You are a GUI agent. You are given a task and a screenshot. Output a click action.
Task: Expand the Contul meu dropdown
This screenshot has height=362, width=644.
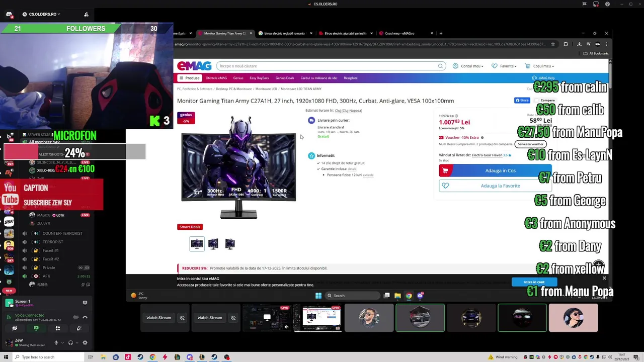pos(468,66)
